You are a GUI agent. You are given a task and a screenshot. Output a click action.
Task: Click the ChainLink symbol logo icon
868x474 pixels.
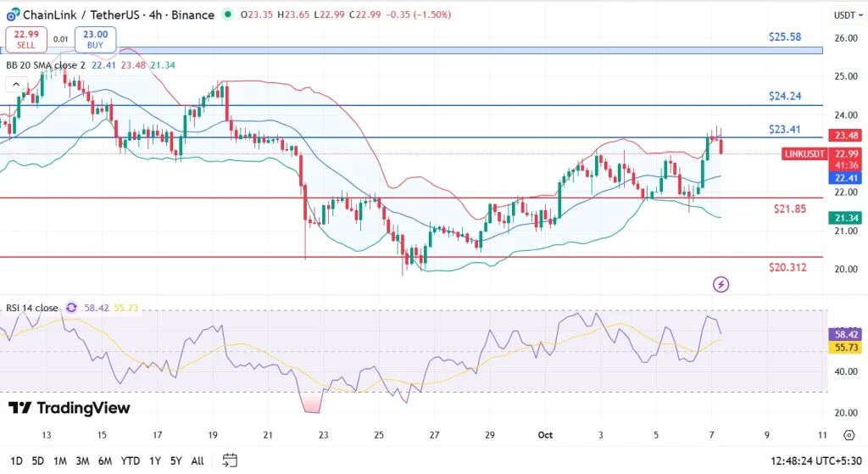(x=12, y=14)
